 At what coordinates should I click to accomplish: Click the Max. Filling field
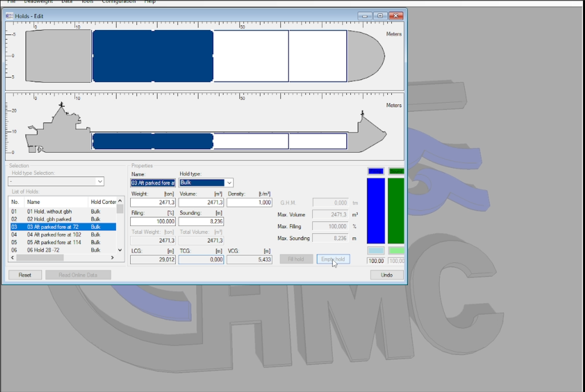click(330, 226)
